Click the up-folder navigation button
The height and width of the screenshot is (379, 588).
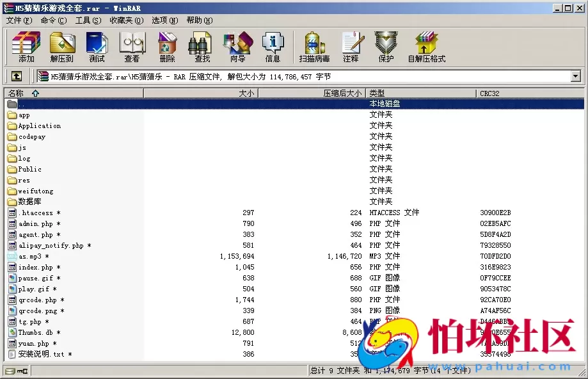pyautogui.click(x=16, y=76)
